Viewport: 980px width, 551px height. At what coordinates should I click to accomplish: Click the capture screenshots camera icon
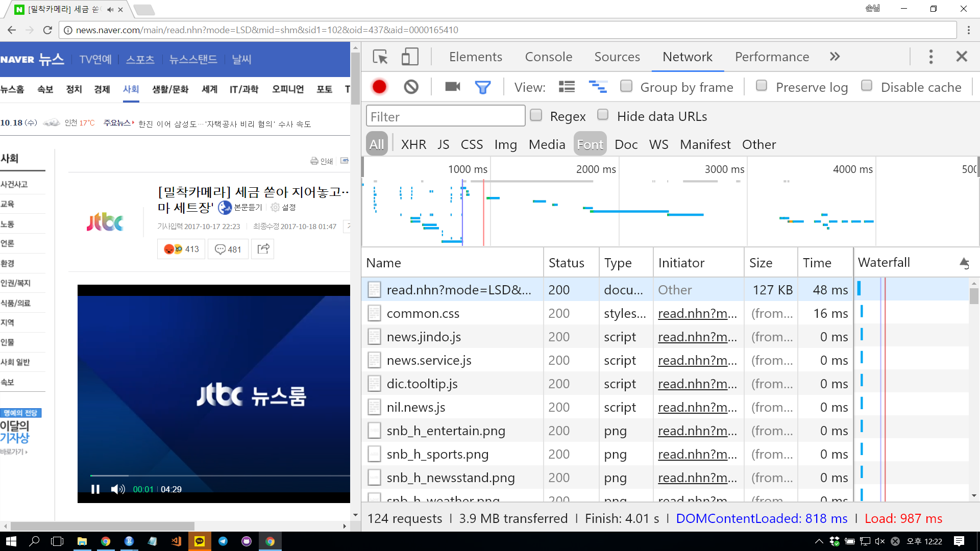coord(452,87)
